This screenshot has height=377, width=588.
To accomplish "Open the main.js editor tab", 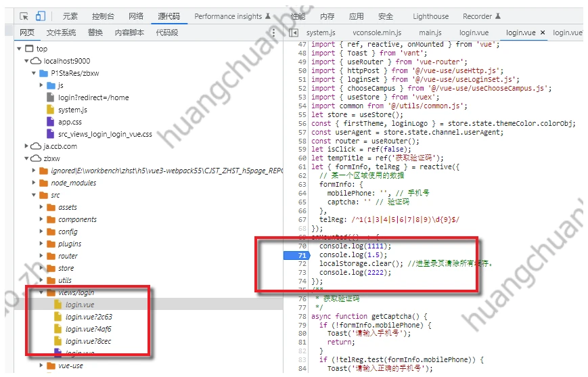I will 430,32.
